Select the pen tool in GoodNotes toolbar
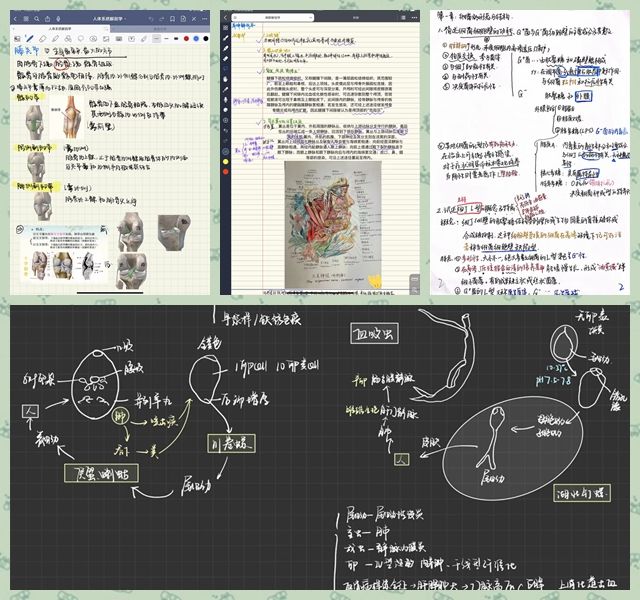 (x=29, y=38)
